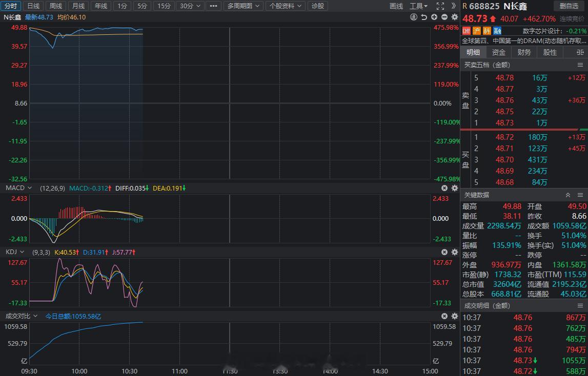This screenshot has width=588, height=376.
Task: Select the 明细 tab in the right panel
Action: [473, 52]
